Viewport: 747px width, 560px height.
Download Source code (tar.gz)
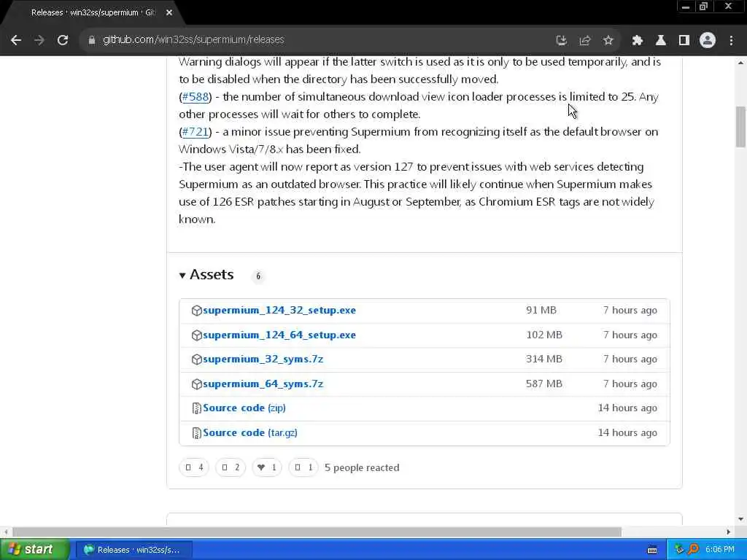(250, 433)
